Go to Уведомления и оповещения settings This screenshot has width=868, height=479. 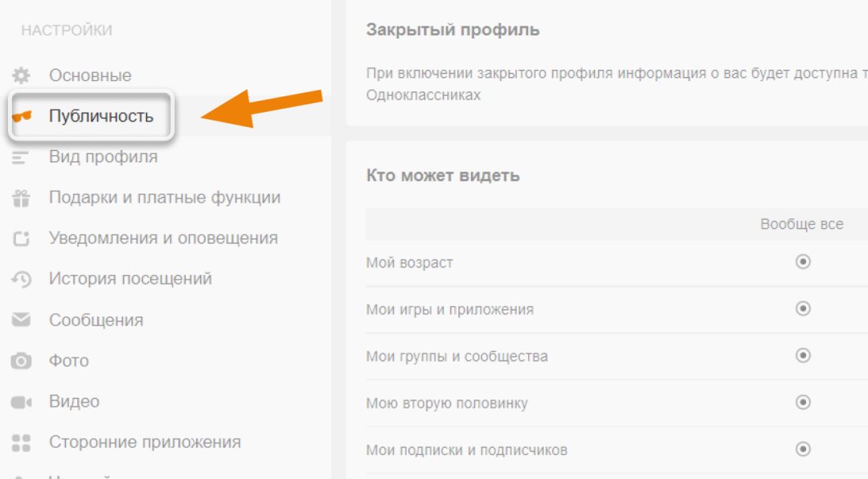coord(163,239)
